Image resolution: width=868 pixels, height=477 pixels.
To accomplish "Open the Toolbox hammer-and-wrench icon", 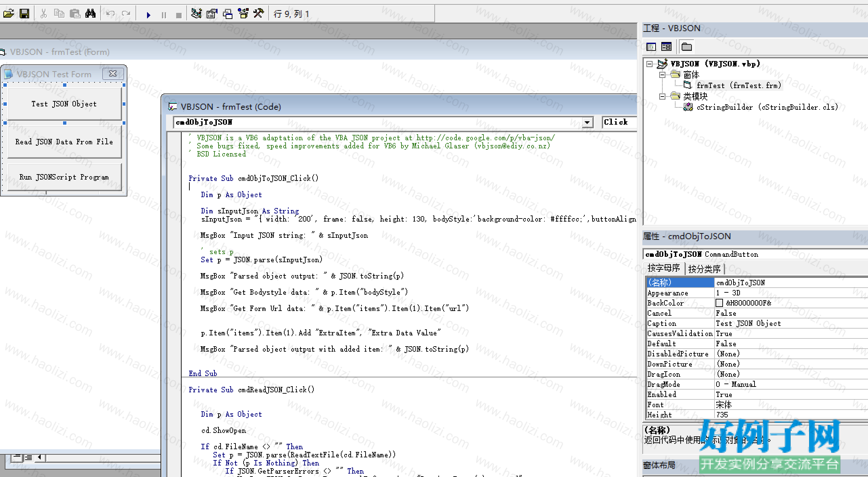I will [x=259, y=14].
